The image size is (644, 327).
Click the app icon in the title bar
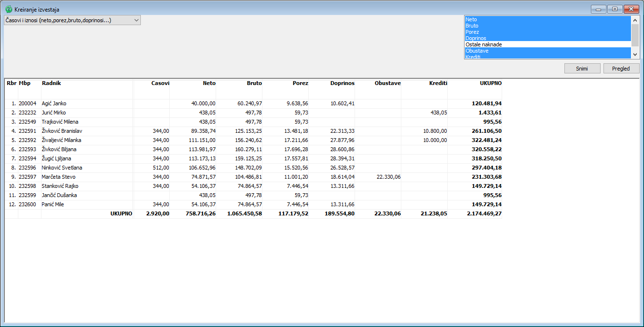tap(9, 9)
